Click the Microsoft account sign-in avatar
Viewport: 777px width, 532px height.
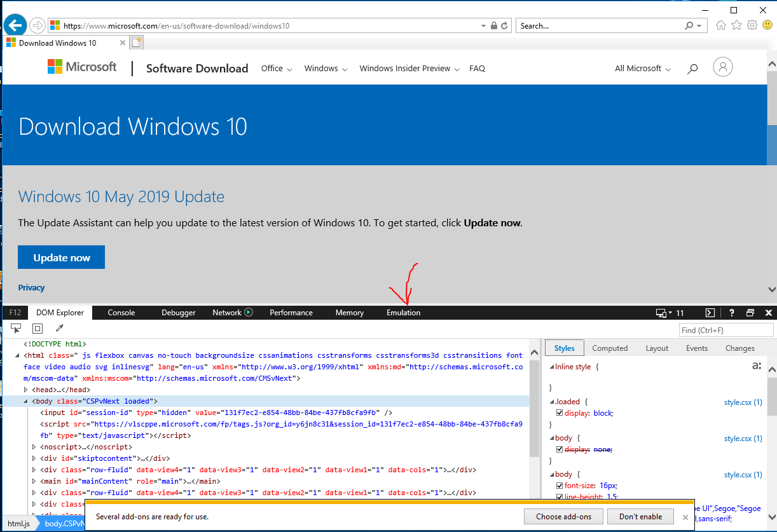click(x=723, y=67)
